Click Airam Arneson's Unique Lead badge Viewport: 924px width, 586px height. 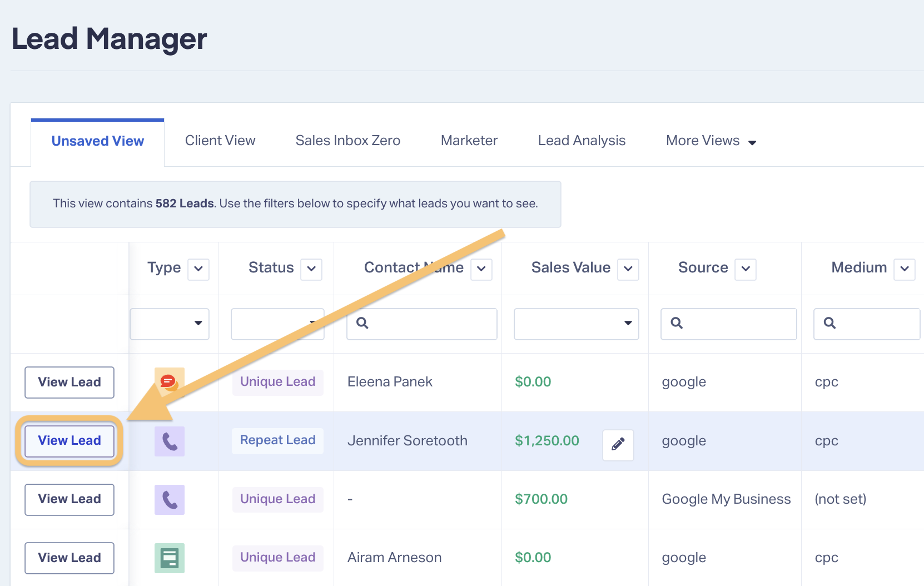click(278, 558)
